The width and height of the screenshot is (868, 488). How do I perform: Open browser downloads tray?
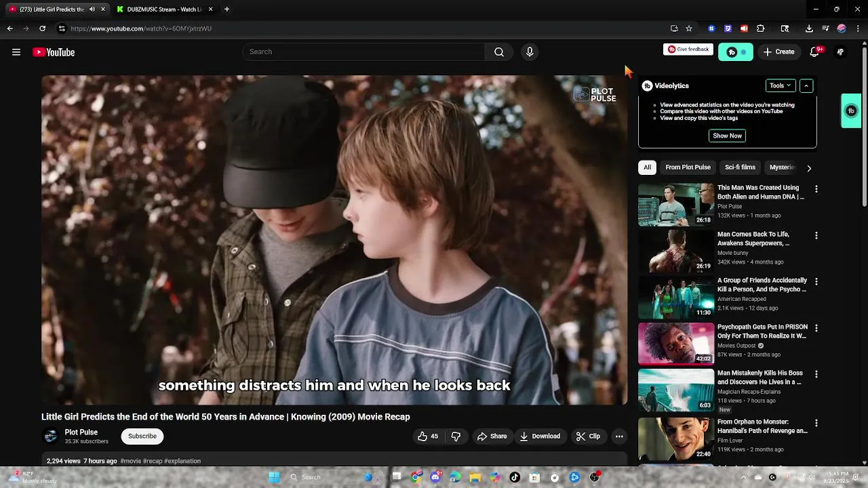[809, 28]
